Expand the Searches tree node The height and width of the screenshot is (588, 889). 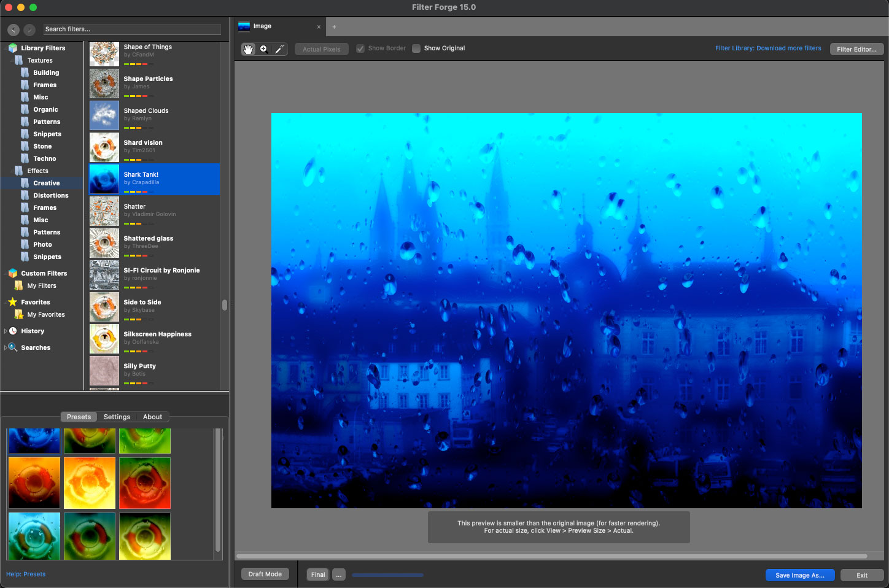click(6, 347)
